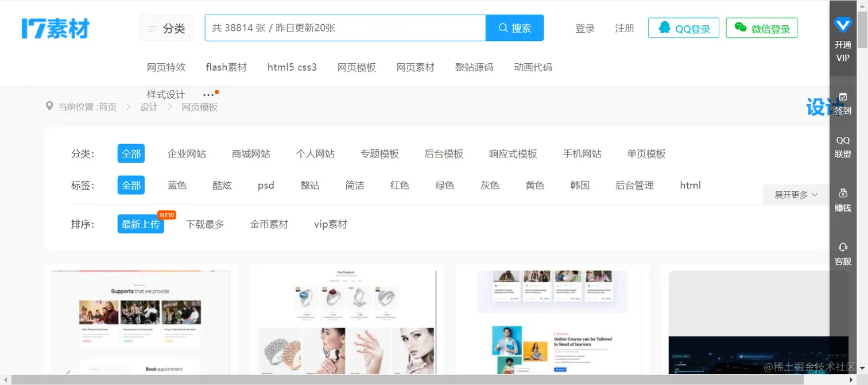
Task: Click the vertical scrollbar thumb
Action: point(862,29)
